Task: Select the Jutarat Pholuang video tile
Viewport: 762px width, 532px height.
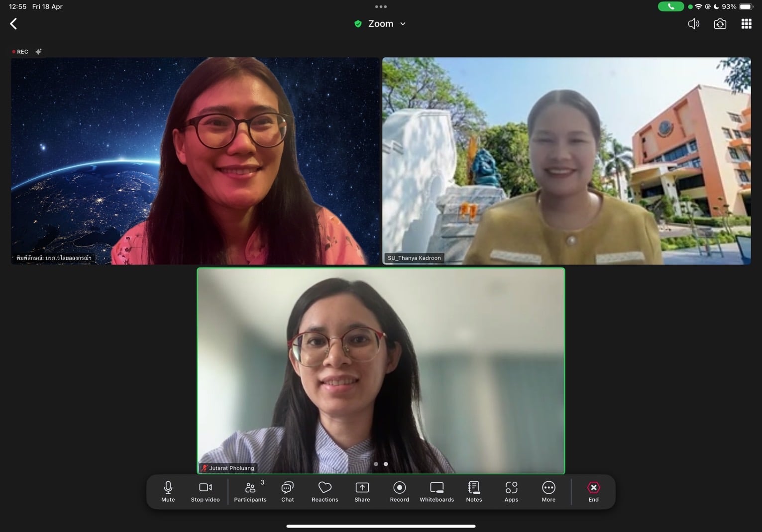Action: click(381, 371)
